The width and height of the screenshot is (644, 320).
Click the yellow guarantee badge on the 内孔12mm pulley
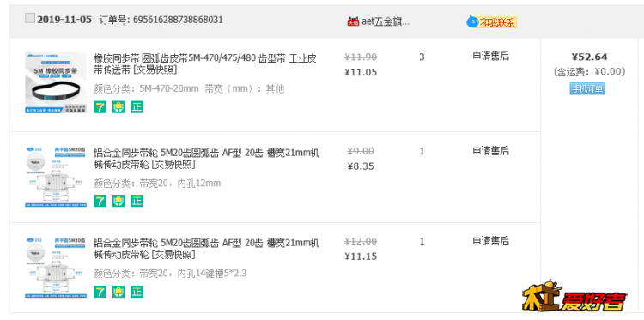118,201
